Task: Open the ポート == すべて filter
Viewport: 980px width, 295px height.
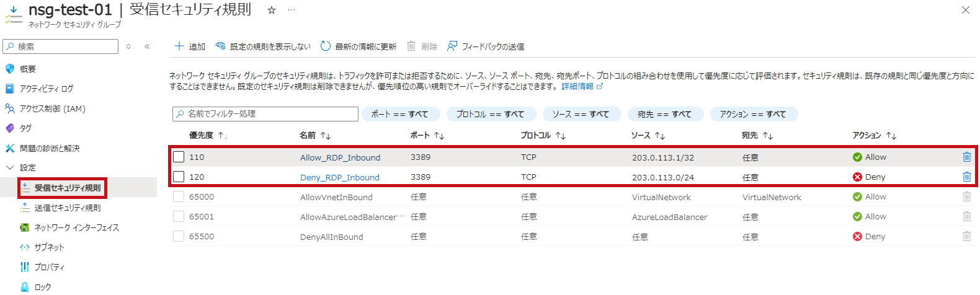Action: pos(399,114)
